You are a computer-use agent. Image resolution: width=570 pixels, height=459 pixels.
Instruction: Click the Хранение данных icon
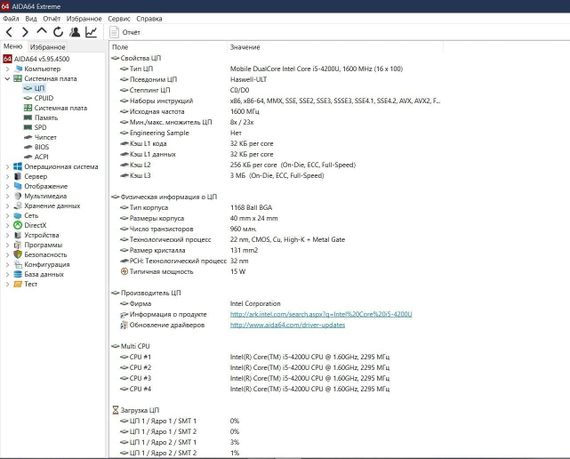(x=18, y=206)
